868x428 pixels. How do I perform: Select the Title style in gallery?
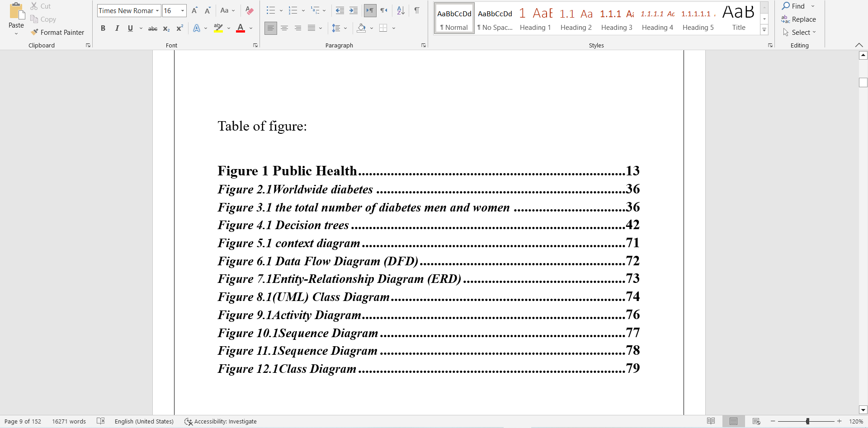(x=738, y=19)
